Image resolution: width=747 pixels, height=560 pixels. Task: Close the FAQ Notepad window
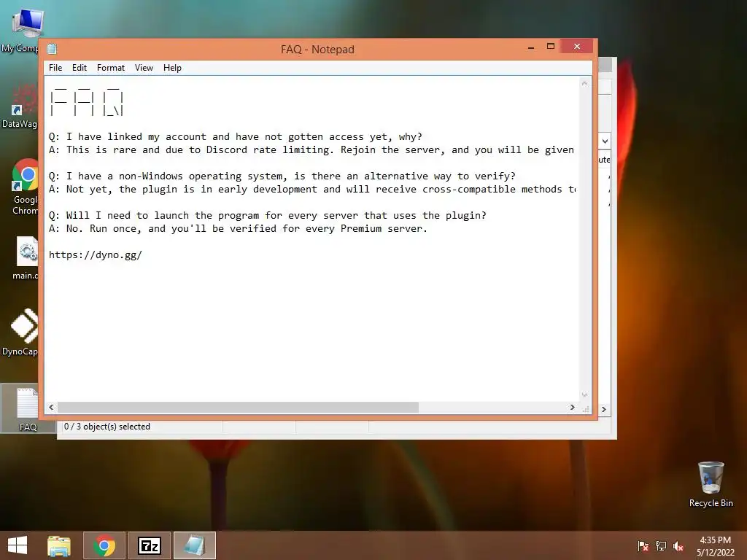click(577, 46)
